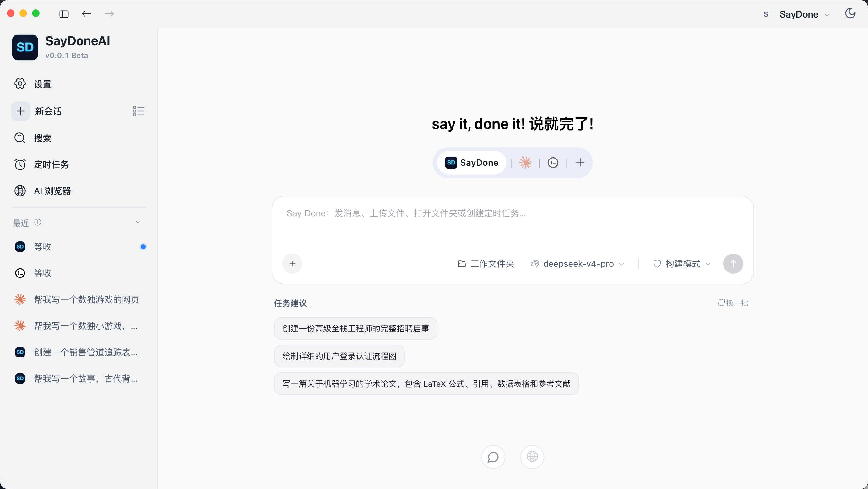Click the 任务建议 heading
The image size is (868, 489).
[x=290, y=303]
